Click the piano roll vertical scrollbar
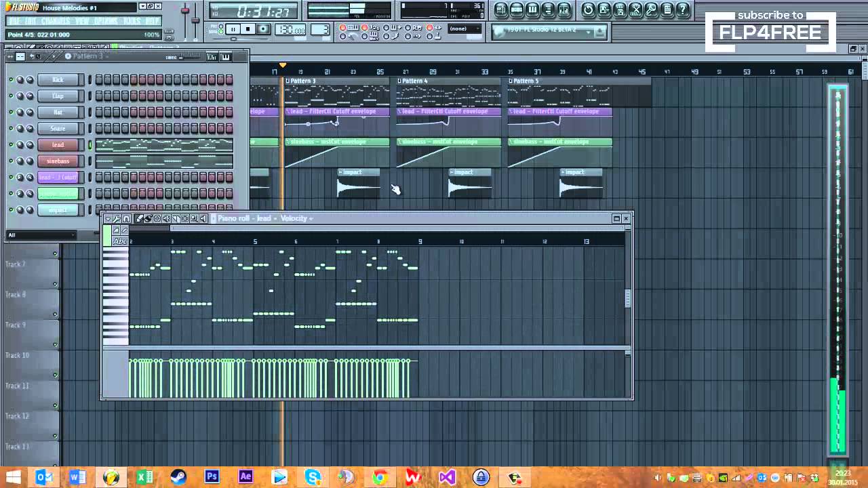 [x=627, y=298]
